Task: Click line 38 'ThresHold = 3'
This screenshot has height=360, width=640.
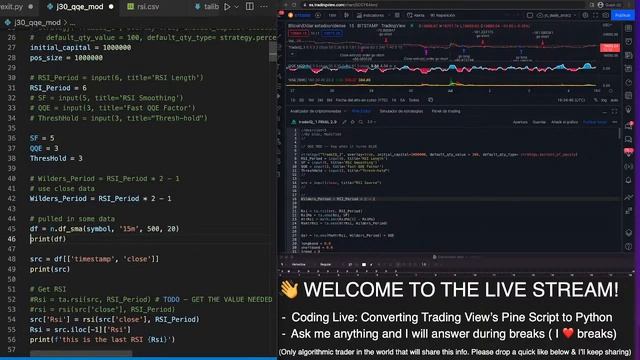Action: [56, 158]
